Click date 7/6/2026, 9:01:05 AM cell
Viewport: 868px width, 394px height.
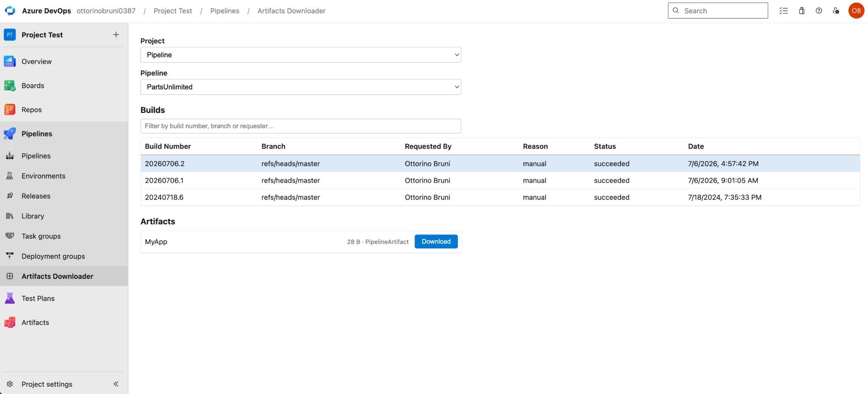(x=723, y=180)
